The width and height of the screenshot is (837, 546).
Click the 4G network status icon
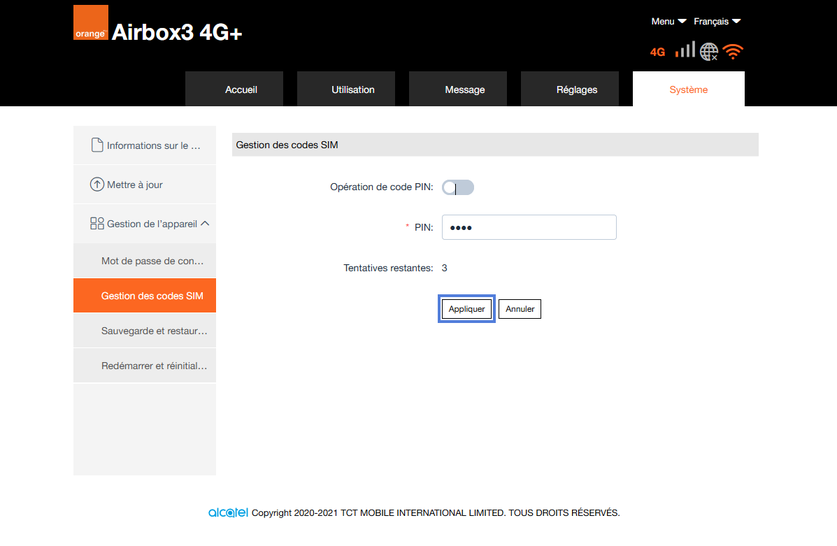657,52
